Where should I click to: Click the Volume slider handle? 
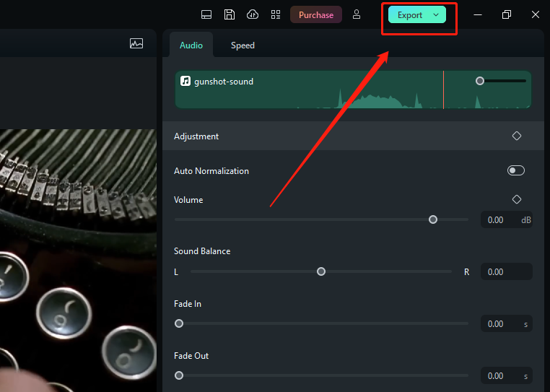433,219
